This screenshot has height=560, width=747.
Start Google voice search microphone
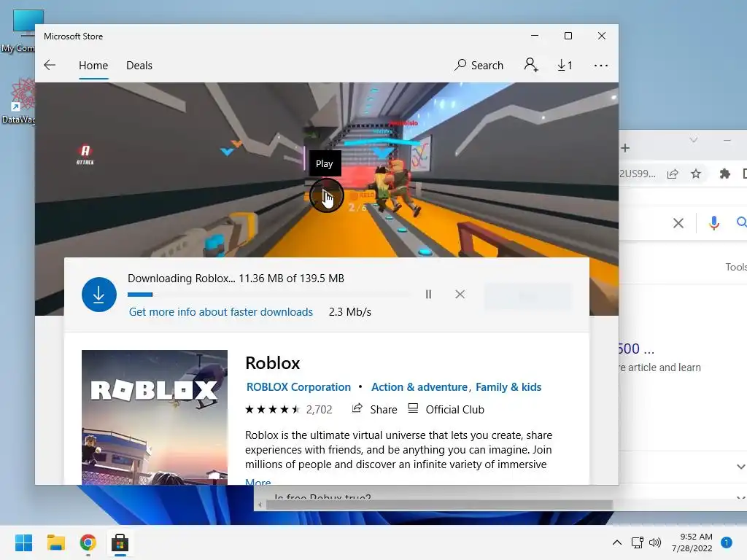pos(713,223)
